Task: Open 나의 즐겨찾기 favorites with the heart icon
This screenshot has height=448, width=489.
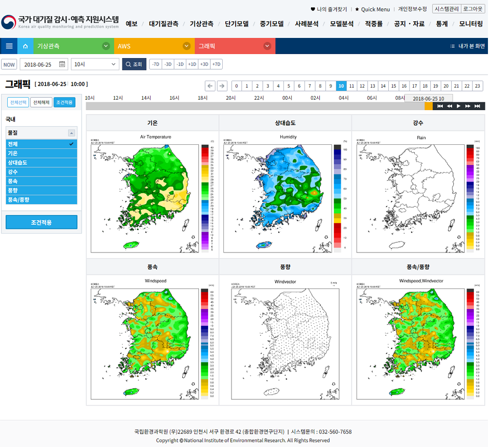Action: point(329,9)
